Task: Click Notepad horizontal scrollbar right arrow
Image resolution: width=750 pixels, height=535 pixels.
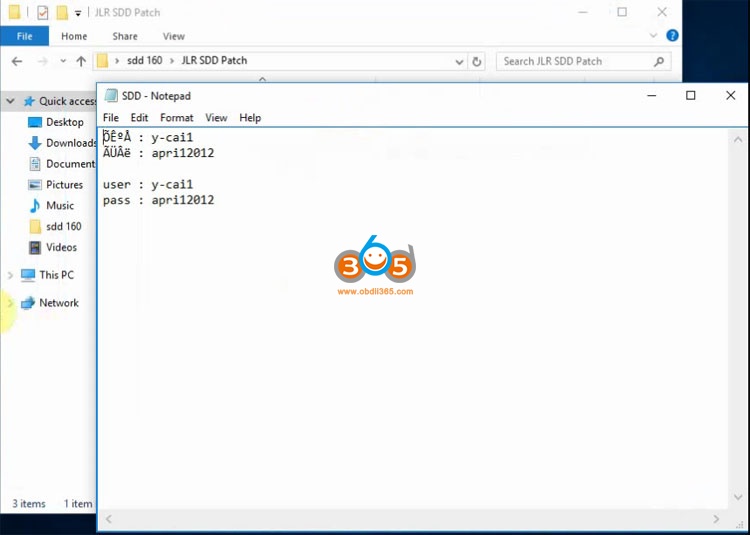Action: [x=716, y=519]
